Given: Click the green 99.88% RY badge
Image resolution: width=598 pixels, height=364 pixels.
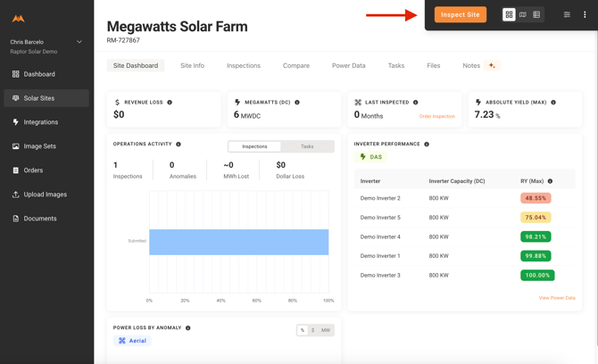Looking at the screenshot, I should [536, 256].
